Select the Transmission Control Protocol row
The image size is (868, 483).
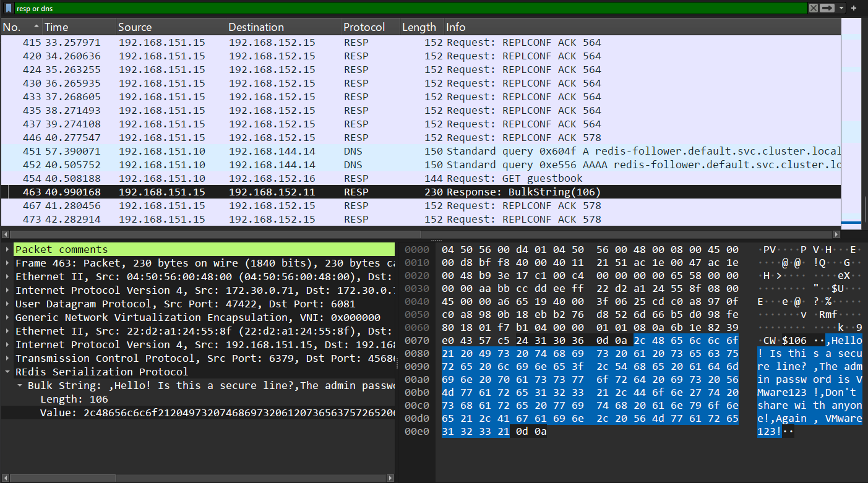pos(204,359)
